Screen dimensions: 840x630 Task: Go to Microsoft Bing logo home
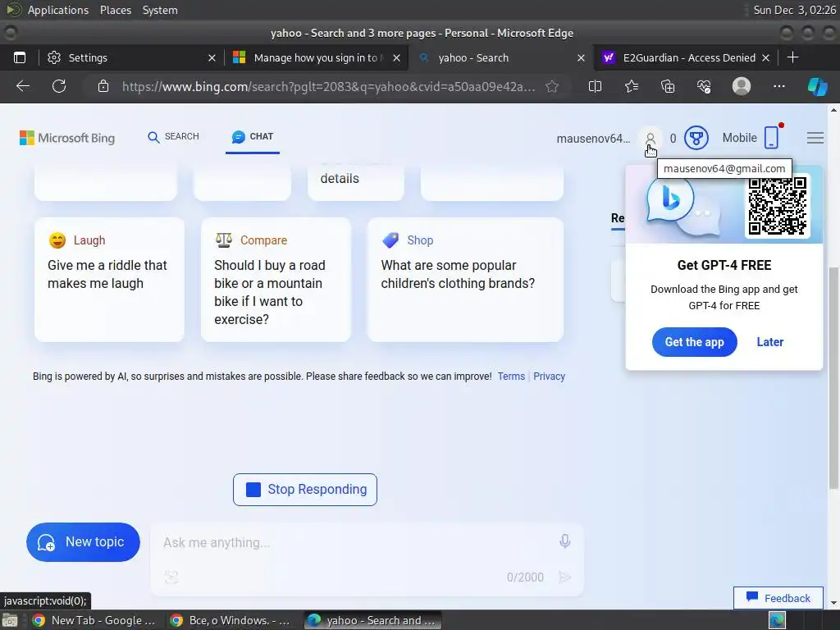click(67, 138)
